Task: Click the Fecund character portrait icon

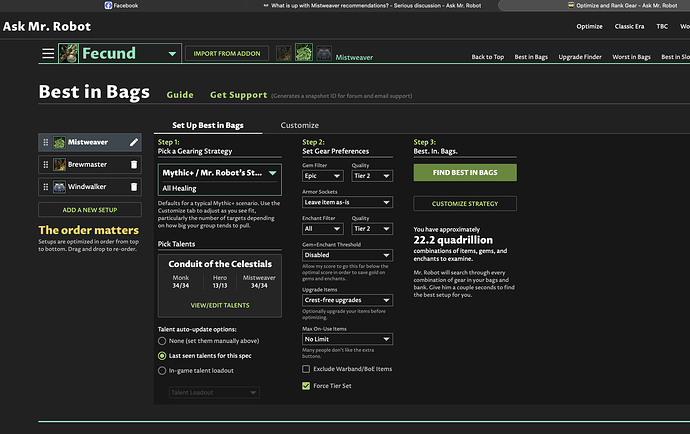Action: pos(69,53)
